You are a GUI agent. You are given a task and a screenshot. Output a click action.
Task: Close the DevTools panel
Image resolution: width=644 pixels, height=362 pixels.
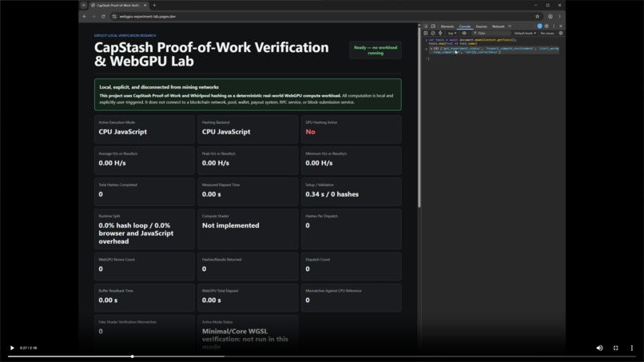coord(561,26)
